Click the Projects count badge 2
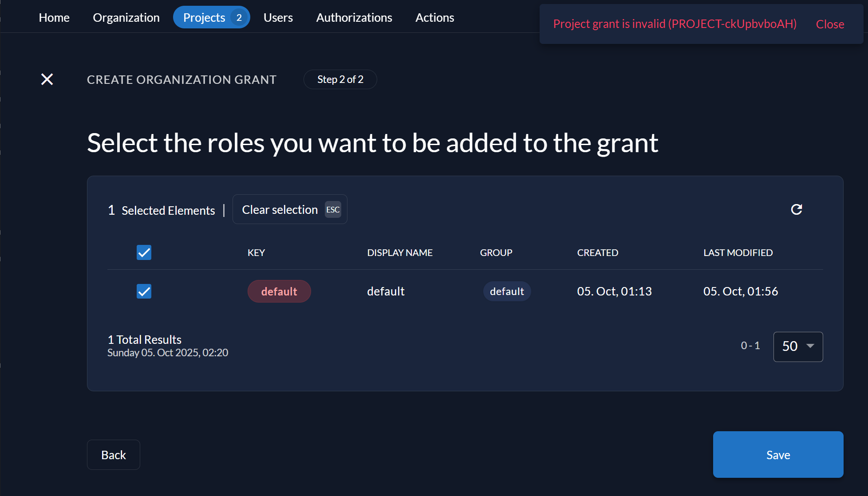The width and height of the screenshot is (868, 496). click(x=239, y=18)
